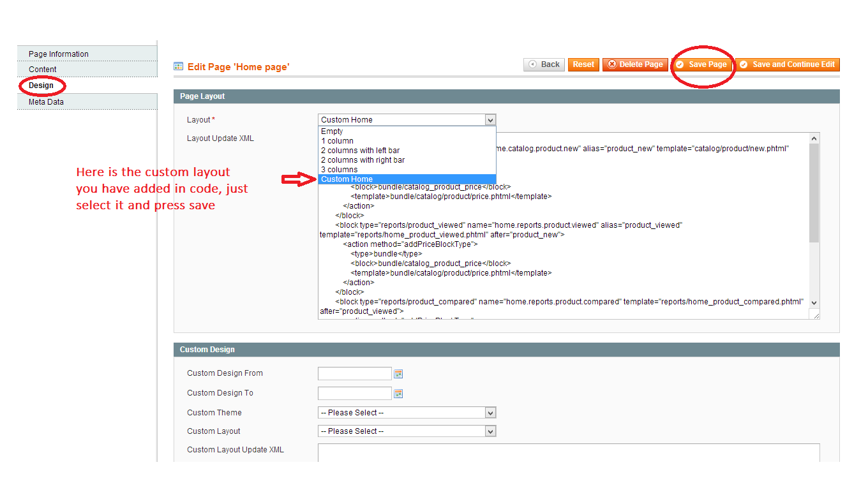Open the Design tab in sidebar
The height and width of the screenshot is (490, 868).
[x=41, y=85]
